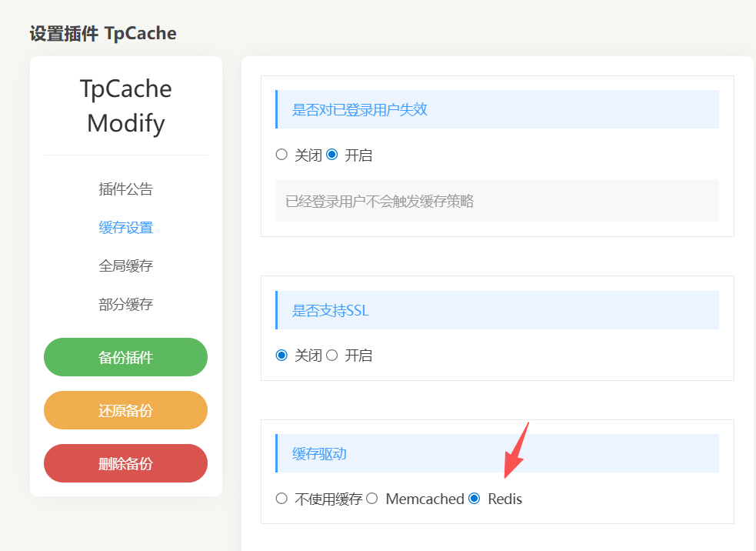Choose Redis as cache driver
This screenshot has height=551, width=756.
coord(475,499)
